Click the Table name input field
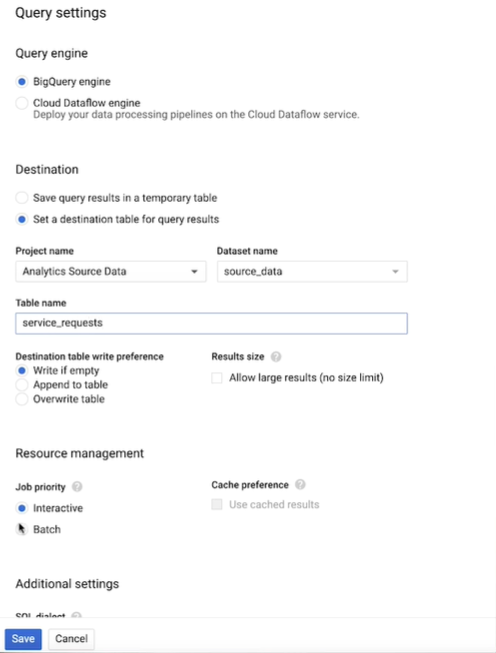The image size is (496, 653). click(x=212, y=323)
